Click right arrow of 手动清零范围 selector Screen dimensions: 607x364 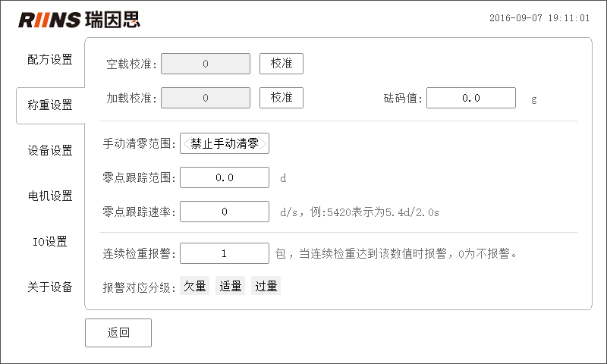pyautogui.click(x=263, y=143)
